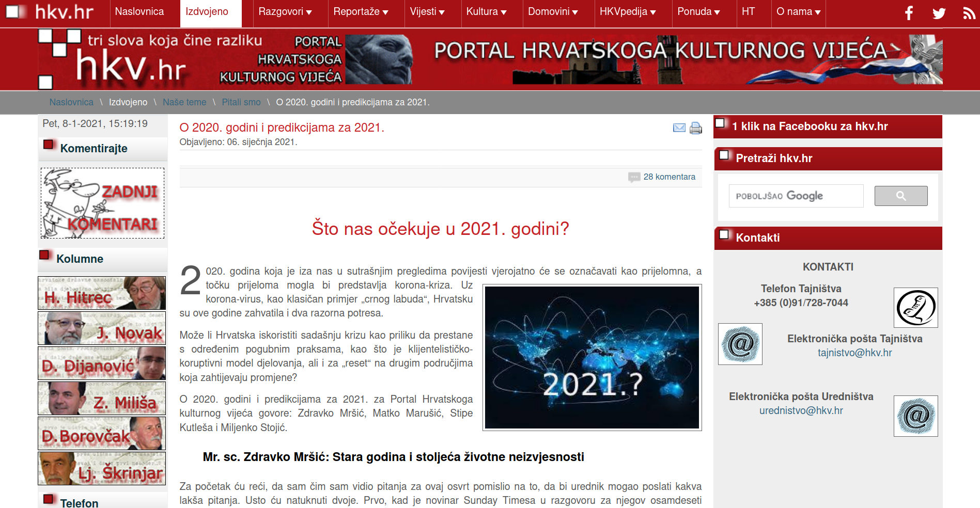
Task: Expand the Reportaže dropdown menu
Action: pyautogui.click(x=361, y=12)
